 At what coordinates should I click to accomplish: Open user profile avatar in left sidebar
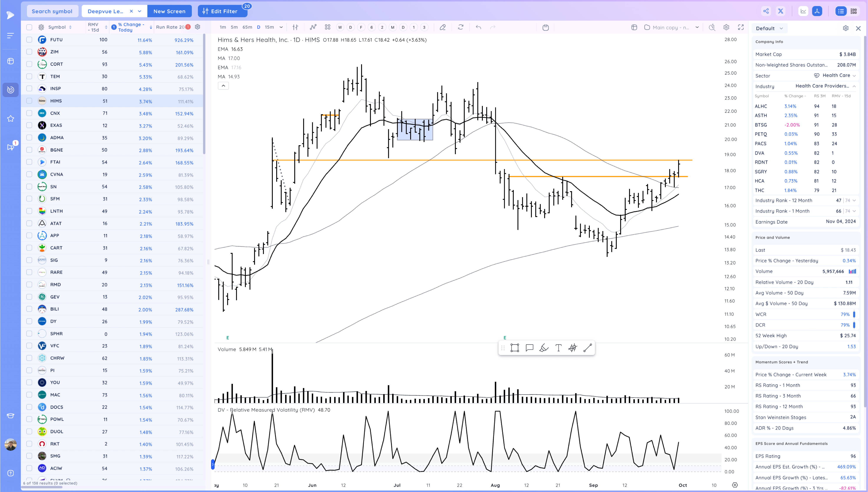10,444
